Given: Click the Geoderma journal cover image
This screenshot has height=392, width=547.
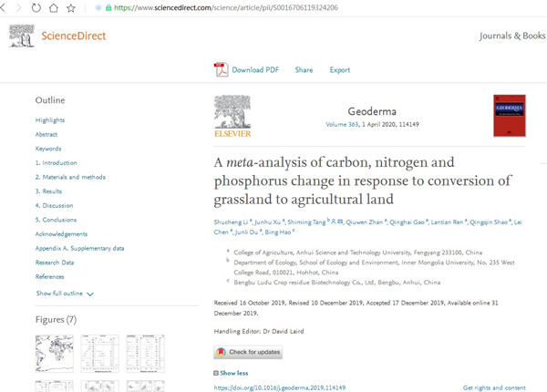Looking at the screenshot, I should click(509, 115).
